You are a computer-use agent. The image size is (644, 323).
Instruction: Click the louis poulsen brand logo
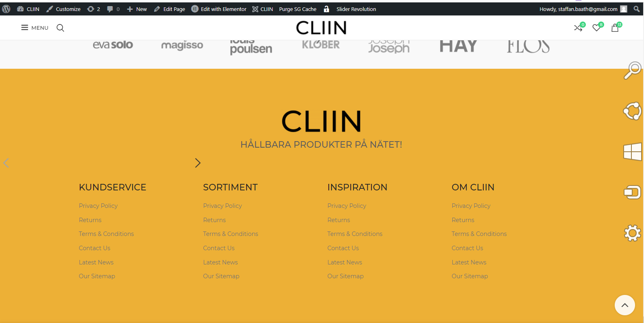251,47
